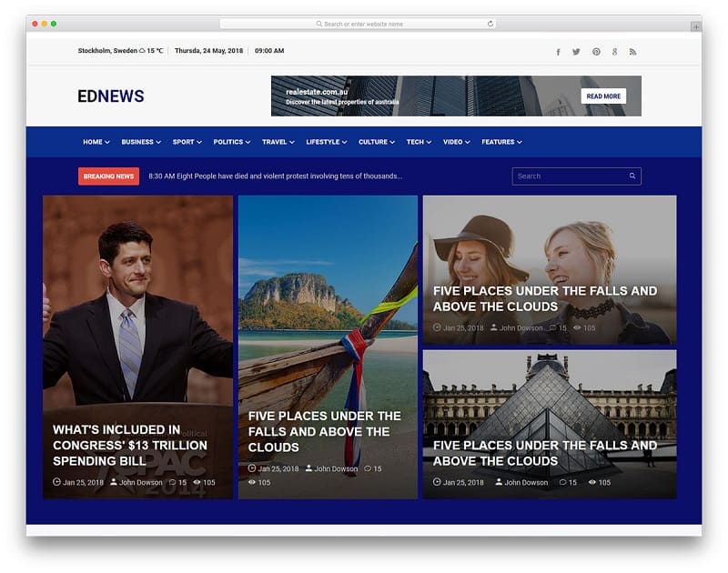Open the Facebook social icon
Screen dimensions: 728x573
(x=558, y=52)
